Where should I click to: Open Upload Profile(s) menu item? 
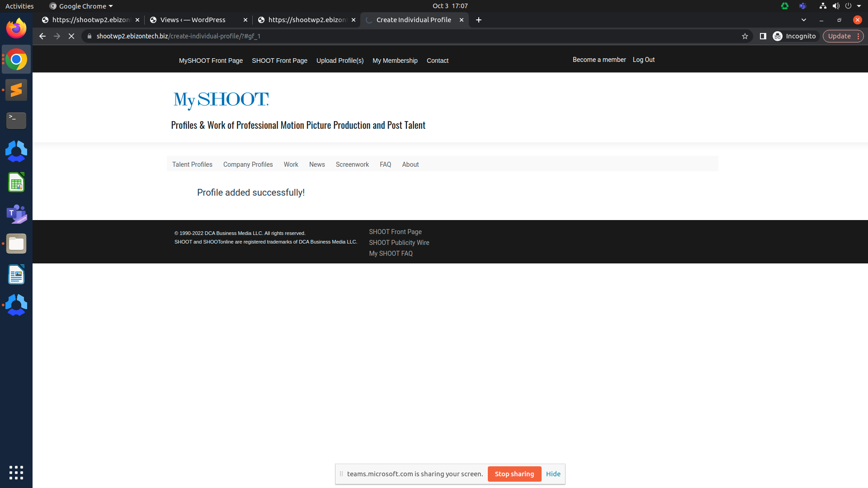click(340, 61)
